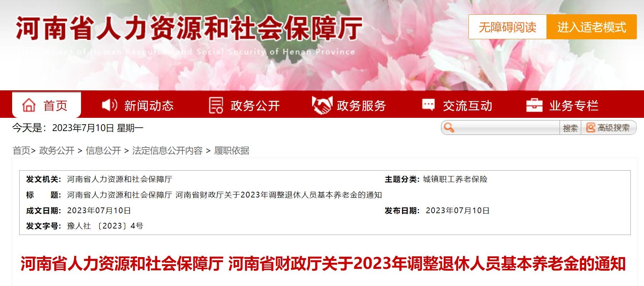The image size is (644, 286).
Task: Click the home house icon
Action: 29,105
